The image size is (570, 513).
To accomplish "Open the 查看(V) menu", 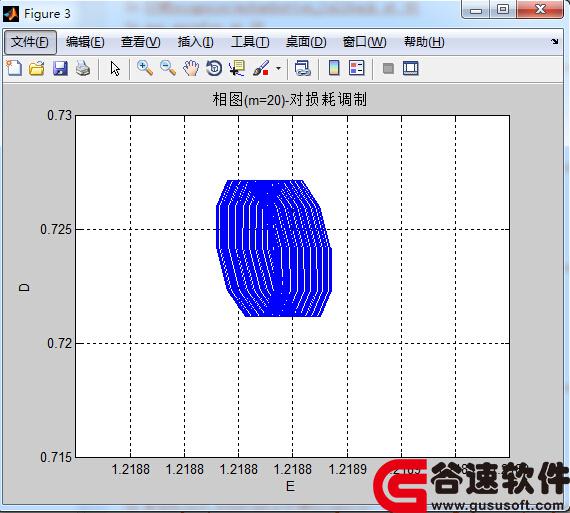I will (141, 42).
